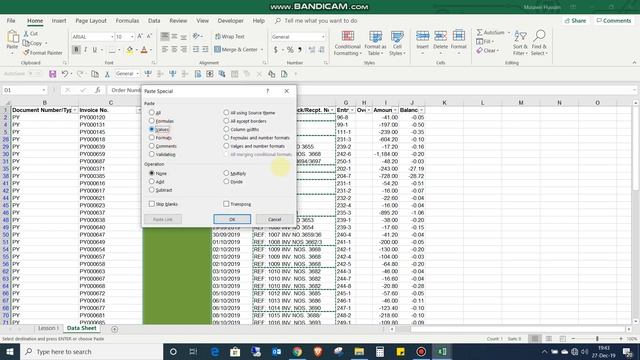Toggle italic formatting in ribbon
This screenshot has height=360, width=640.
coord(86,50)
